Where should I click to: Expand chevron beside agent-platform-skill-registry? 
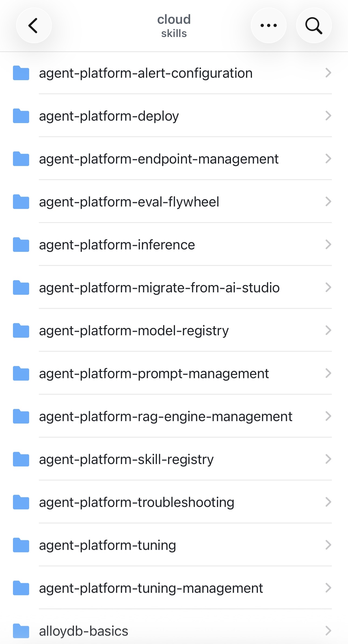pos(328,459)
